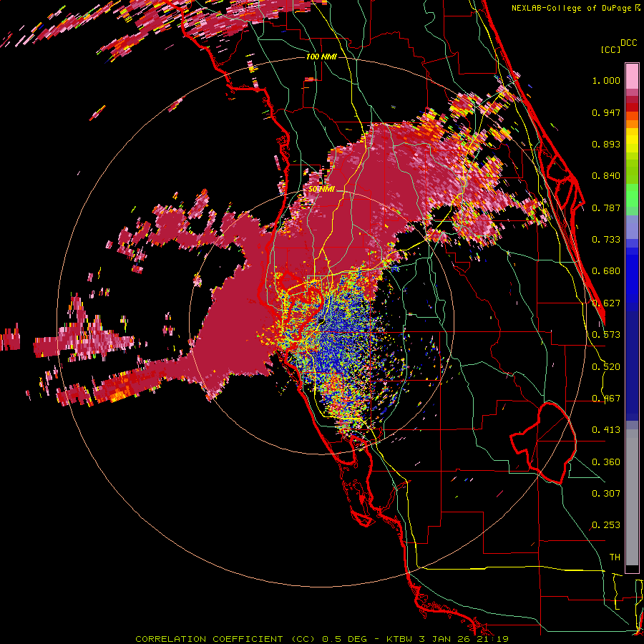The image size is (644, 644).
Task: Click the 0.253 value on the color scale
Action: [x=606, y=525]
